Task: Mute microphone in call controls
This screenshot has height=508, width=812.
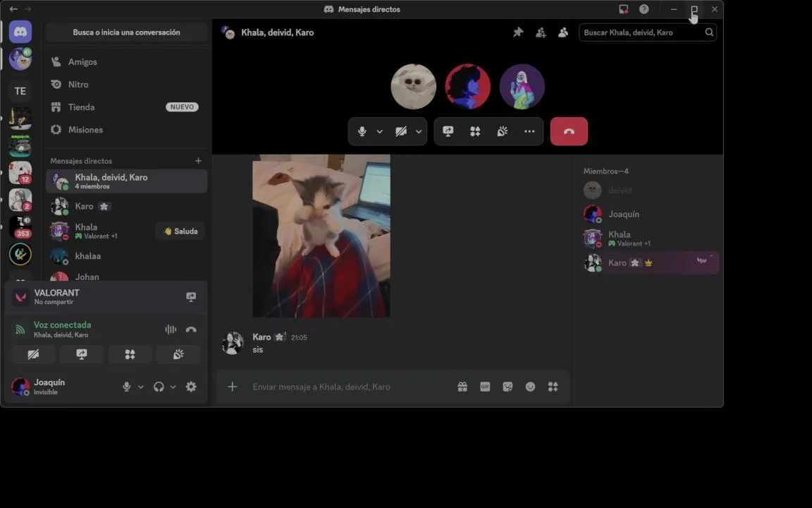Action: 362,131
